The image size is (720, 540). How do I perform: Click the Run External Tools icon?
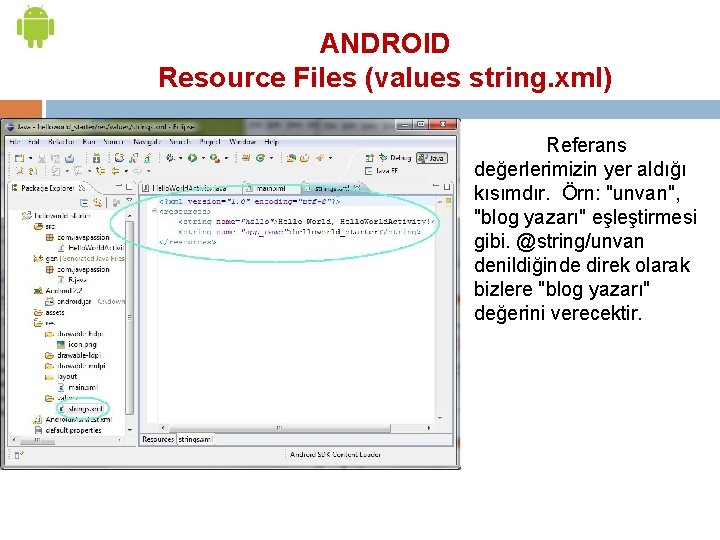(x=214, y=158)
